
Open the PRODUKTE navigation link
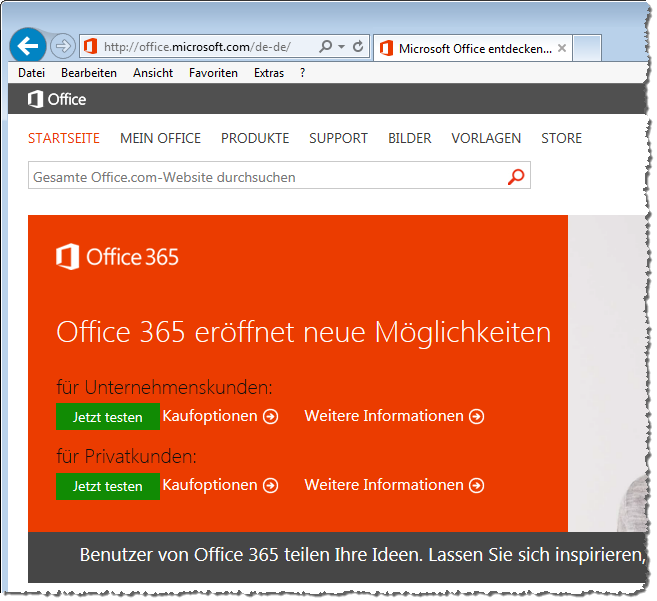tap(255, 138)
